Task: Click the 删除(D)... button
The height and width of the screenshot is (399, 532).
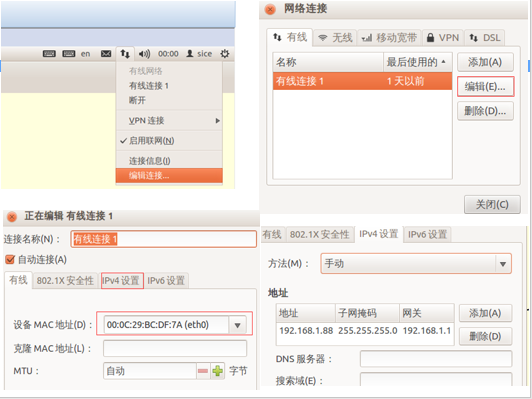Action: 485,111
